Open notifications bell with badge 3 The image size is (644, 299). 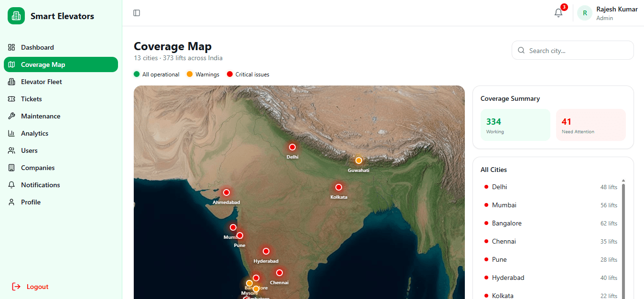558,13
